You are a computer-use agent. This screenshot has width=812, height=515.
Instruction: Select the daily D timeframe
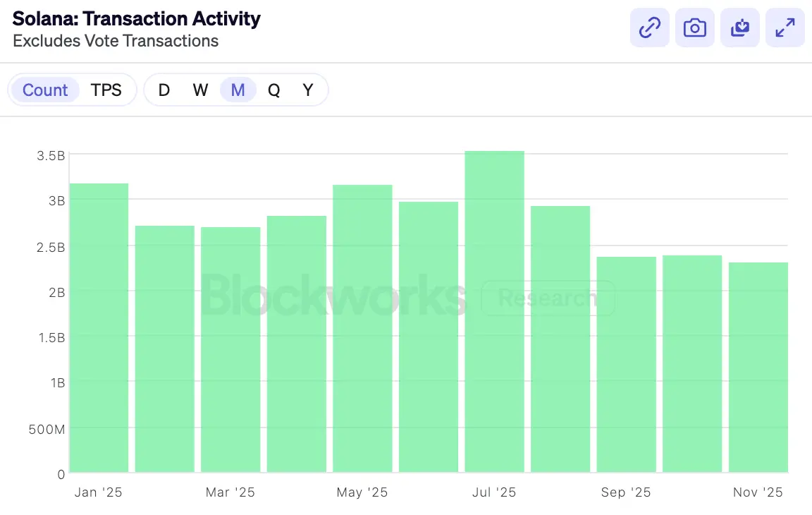tap(164, 90)
